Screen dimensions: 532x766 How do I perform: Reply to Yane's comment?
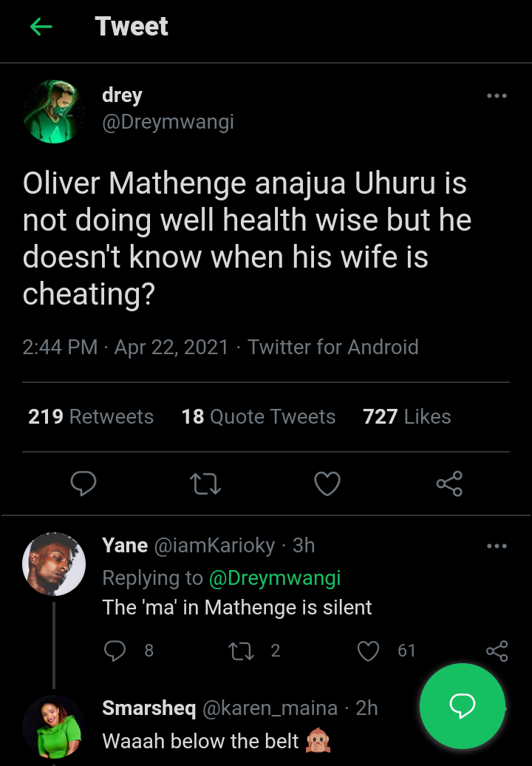coord(115,651)
